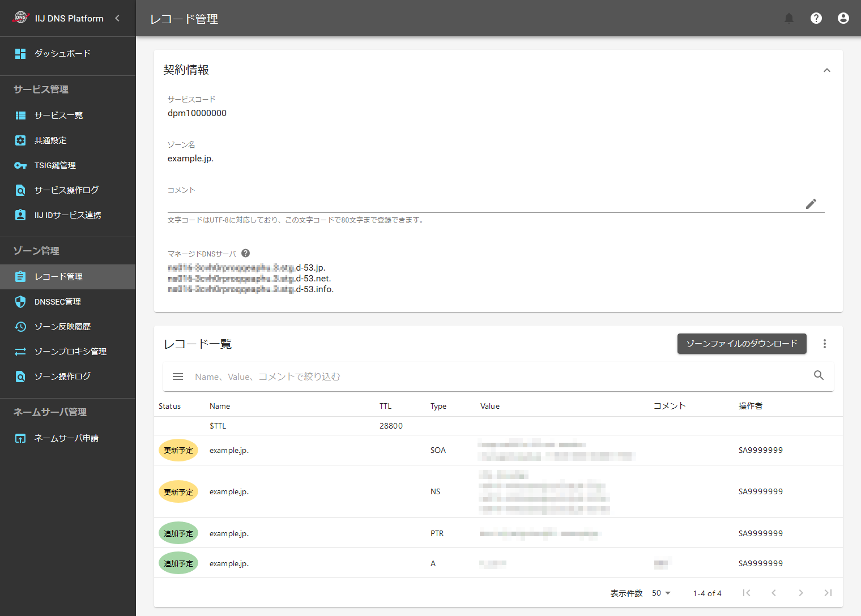Screen dimensions: 861x616
Task: Open DNSSEC管理 in the sidebar
Action: point(57,302)
